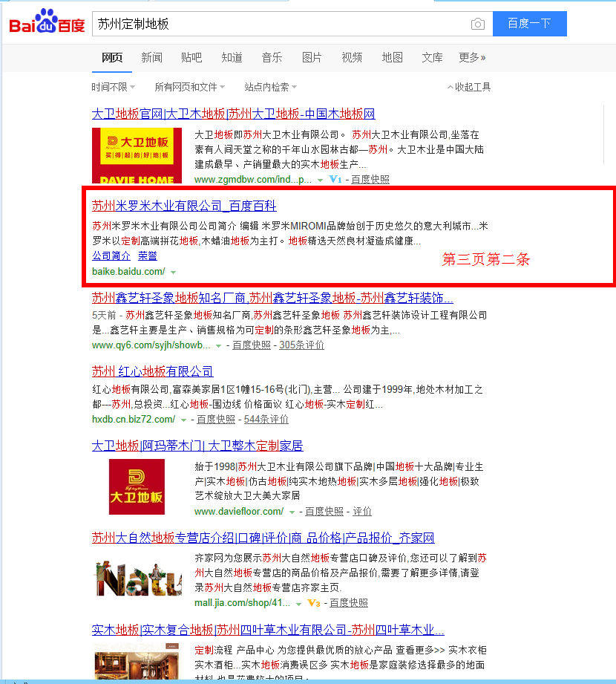Viewport: 616px width, 684px height.
Task: Expand the 更多» menu
Action: click(x=472, y=58)
